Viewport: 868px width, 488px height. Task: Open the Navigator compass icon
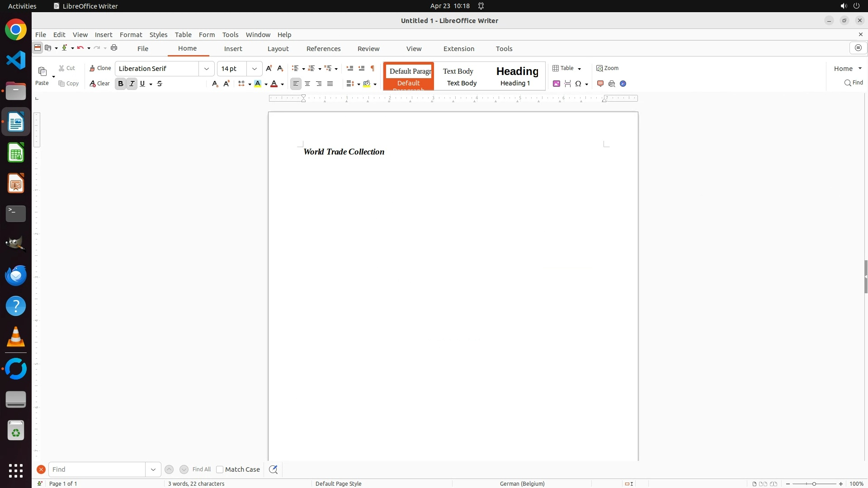point(623,84)
